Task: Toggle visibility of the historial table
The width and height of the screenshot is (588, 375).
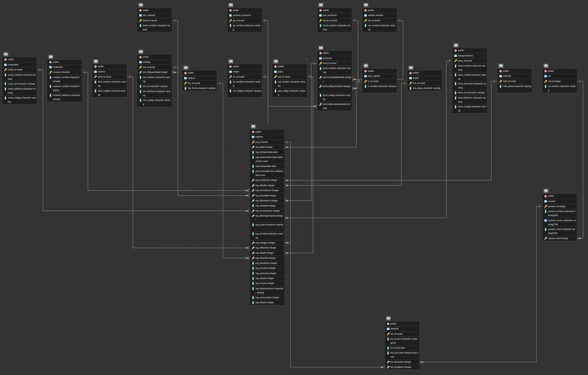Action: coord(388,318)
